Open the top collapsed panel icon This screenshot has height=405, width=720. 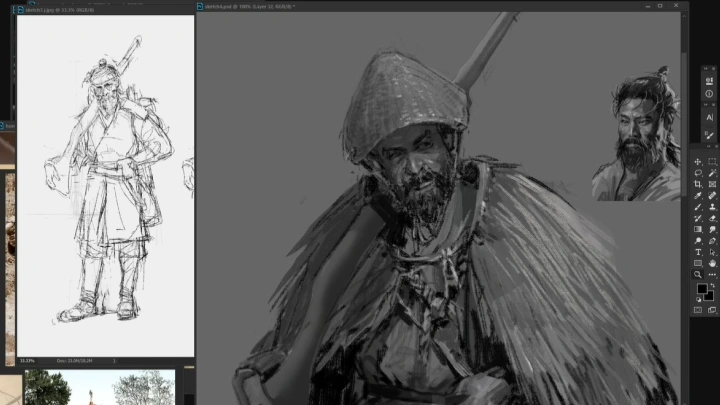pos(709,81)
